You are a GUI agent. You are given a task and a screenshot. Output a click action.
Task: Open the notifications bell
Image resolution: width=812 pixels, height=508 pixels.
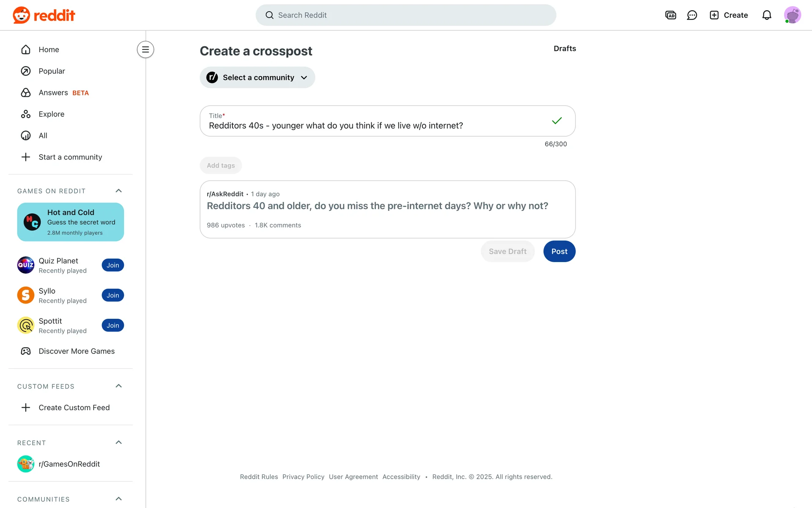[766, 15]
